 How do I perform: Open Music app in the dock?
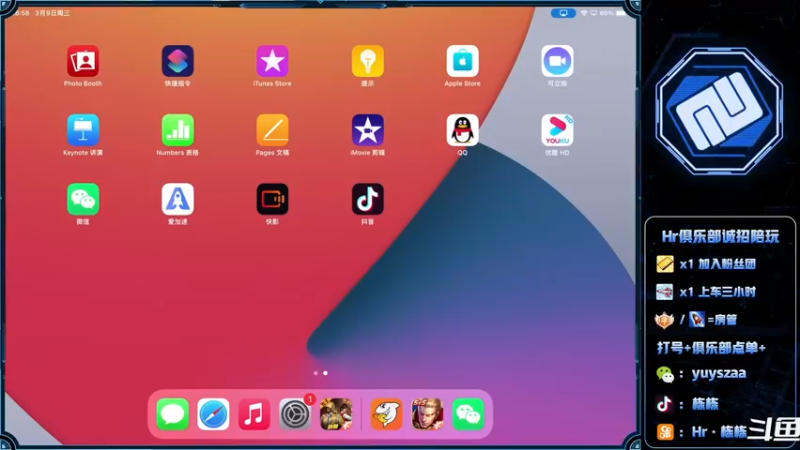(254, 414)
